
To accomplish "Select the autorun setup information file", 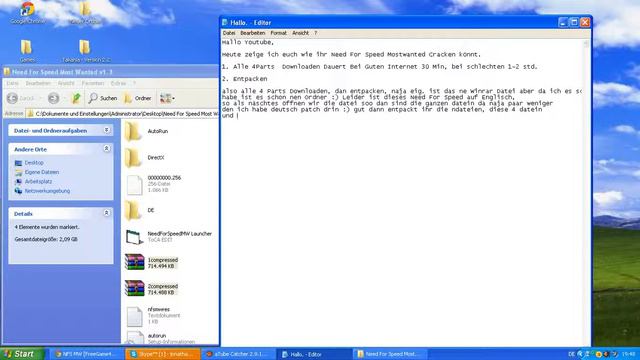I will tap(160, 338).
